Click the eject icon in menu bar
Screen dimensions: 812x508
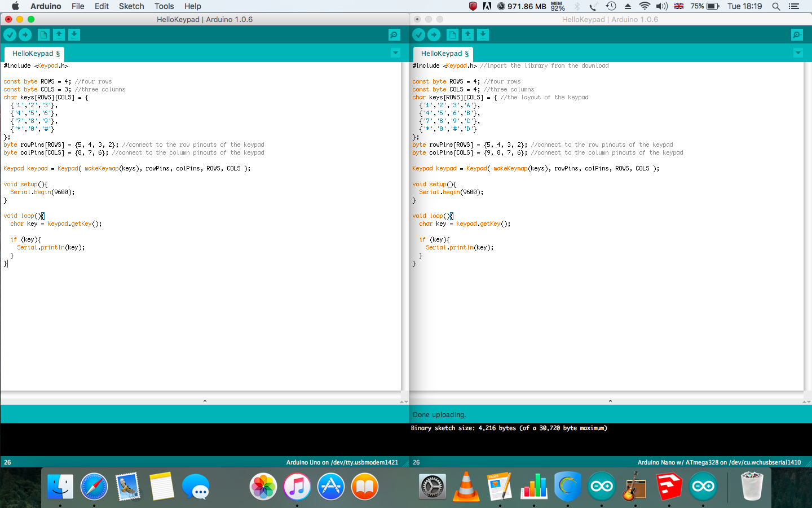(x=628, y=6)
